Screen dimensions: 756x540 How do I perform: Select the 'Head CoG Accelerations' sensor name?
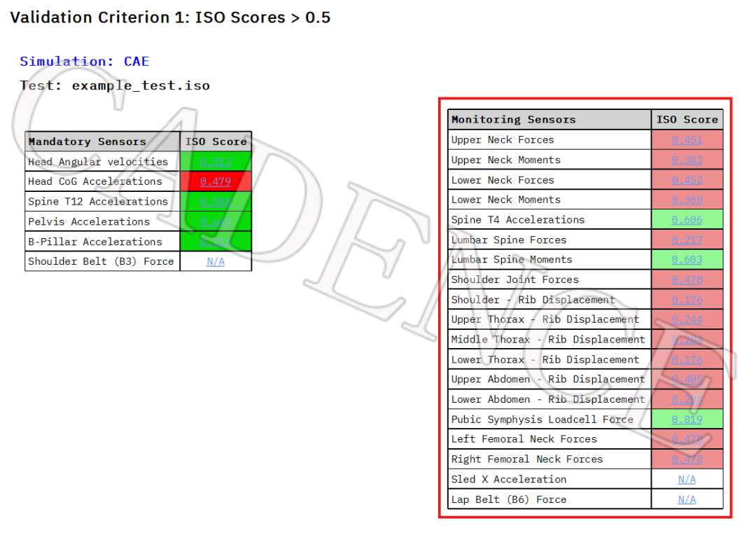tap(95, 181)
